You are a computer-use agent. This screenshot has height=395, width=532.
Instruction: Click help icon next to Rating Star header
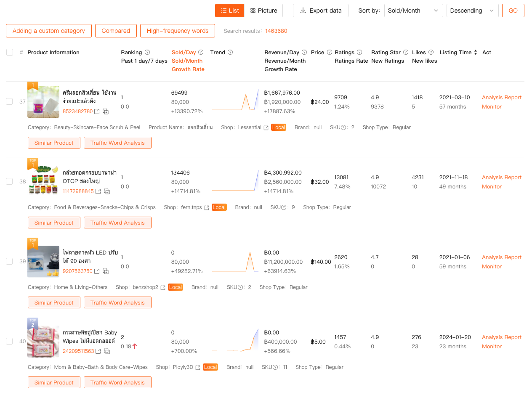(406, 53)
